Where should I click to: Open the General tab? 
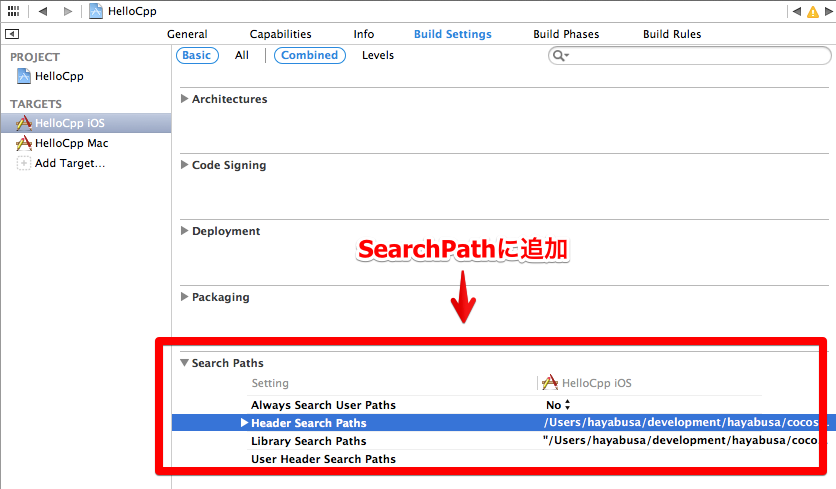187,34
